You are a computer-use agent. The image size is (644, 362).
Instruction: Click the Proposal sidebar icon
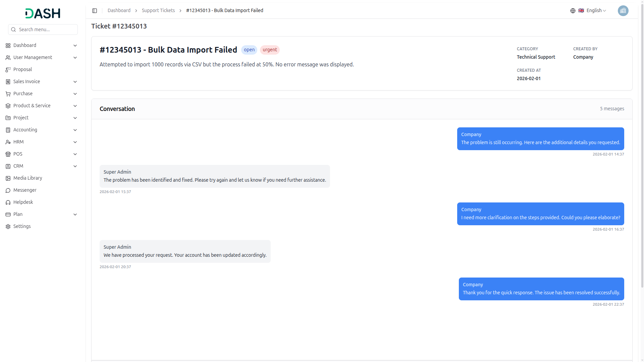pos(8,70)
